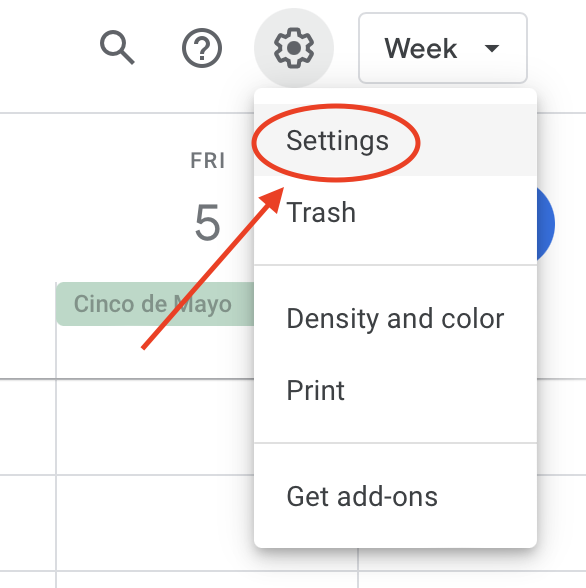Click the settings gear icon
The width and height of the screenshot is (586, 588).
[294, 48]
